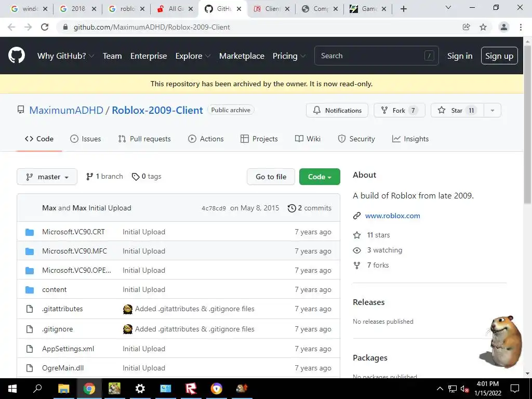This screenshot has height=399, width=532.
Task: Open the 2 commits history link
Action: (x=310, y=208)
